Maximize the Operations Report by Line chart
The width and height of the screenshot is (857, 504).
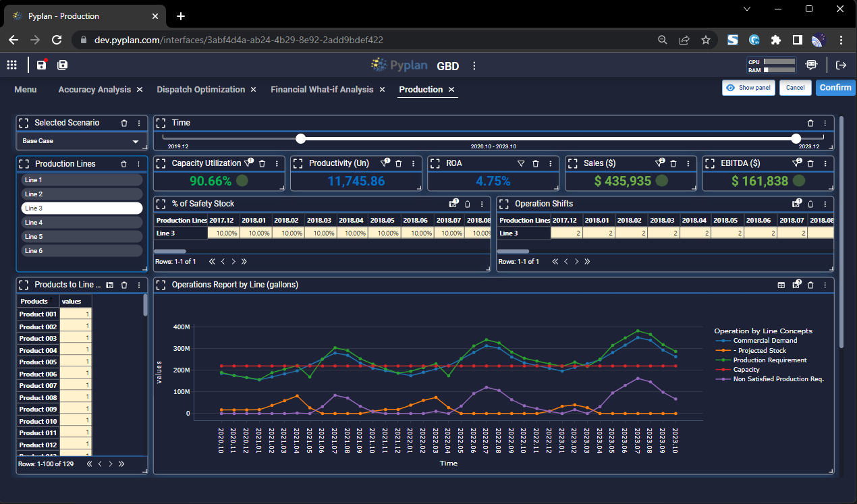click(161, 285)
